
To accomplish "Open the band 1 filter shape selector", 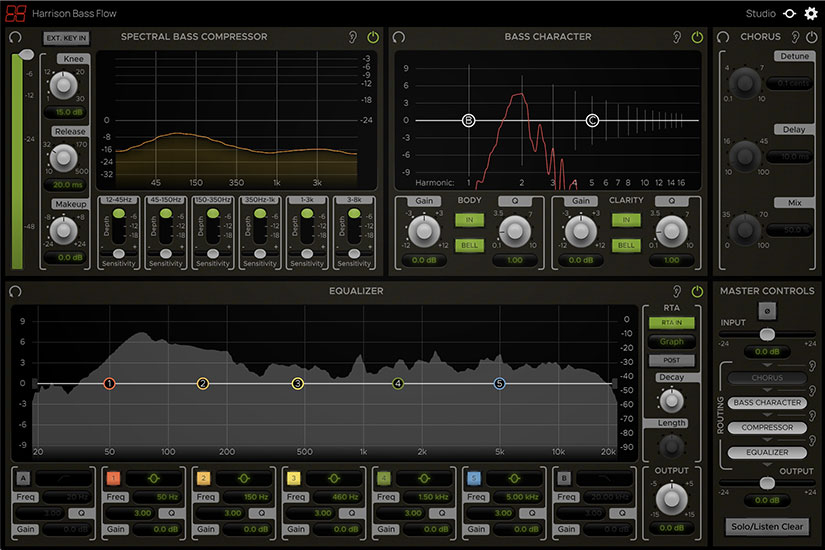I will coord(156,479).
